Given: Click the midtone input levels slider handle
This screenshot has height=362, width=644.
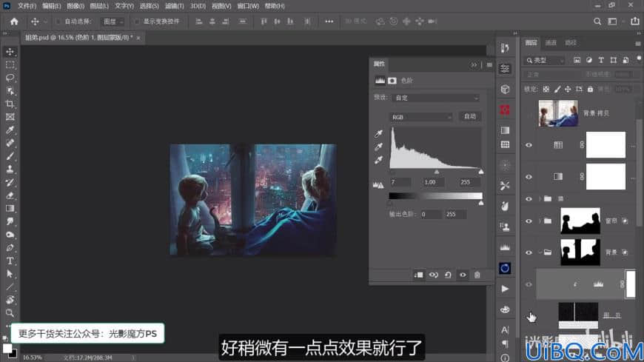Looking at the screenshot, I should click(x=437, y=172).
